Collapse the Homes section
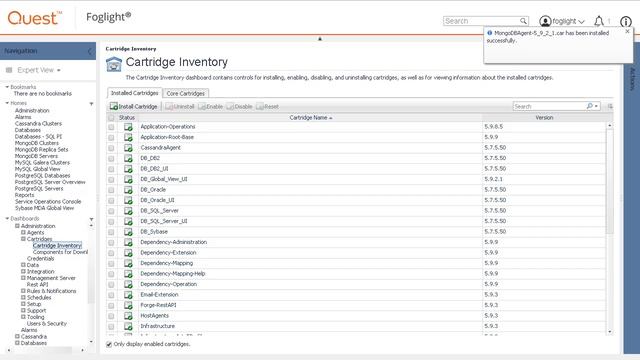Screen dimensions: 640x360 tap(7, 103)
